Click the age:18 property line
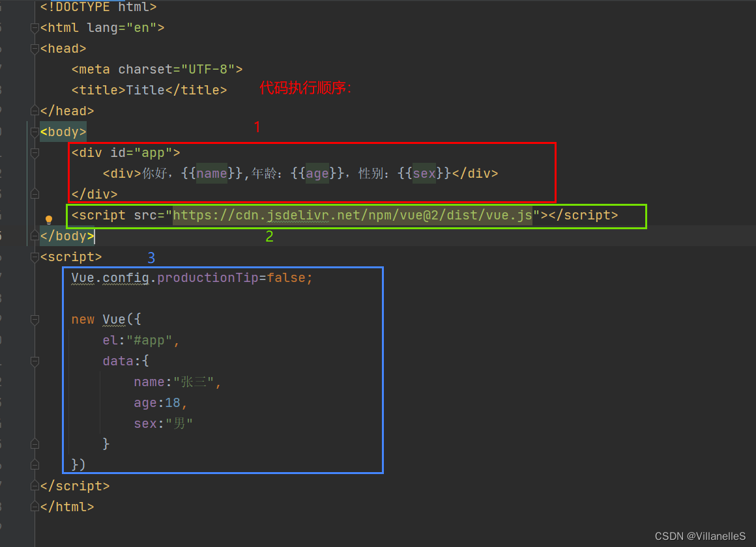 pos(160,403)
